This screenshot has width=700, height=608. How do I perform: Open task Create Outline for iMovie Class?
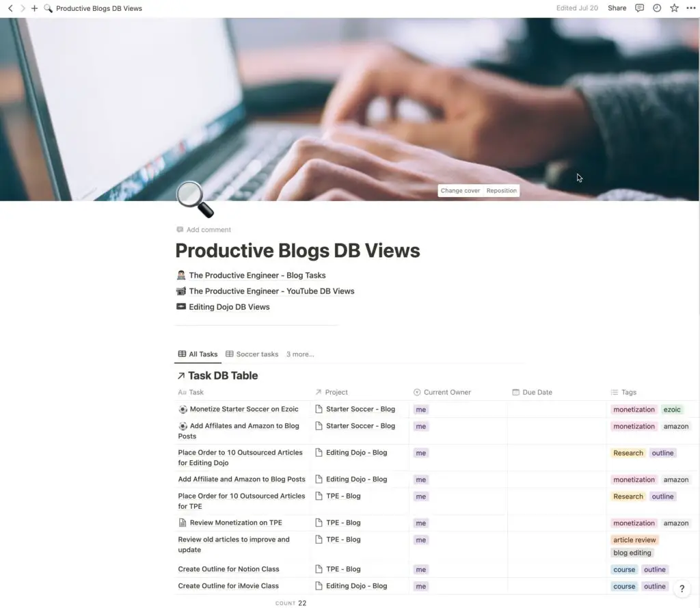pyautogui.click(x=228, y=586)
